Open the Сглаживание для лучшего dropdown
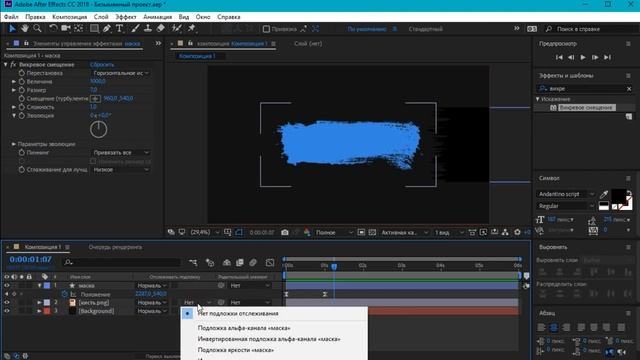This screenshot has height=360, width=640. pos(121,170)
